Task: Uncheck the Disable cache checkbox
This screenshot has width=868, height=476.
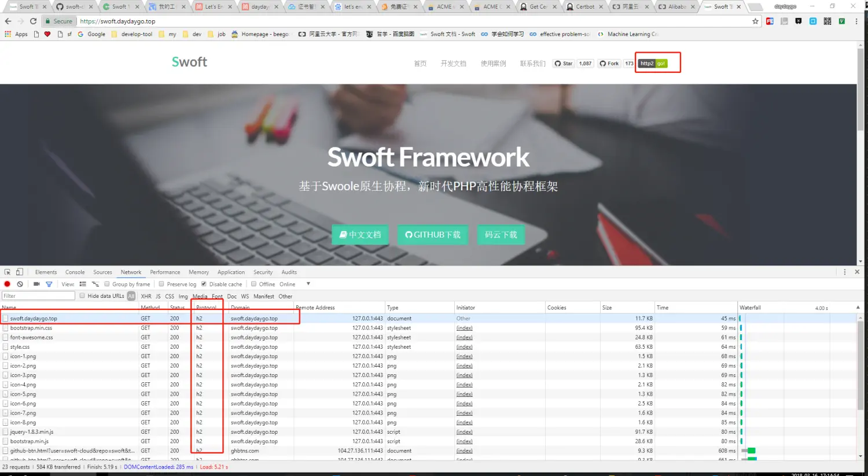Action: tap(204, 284)
